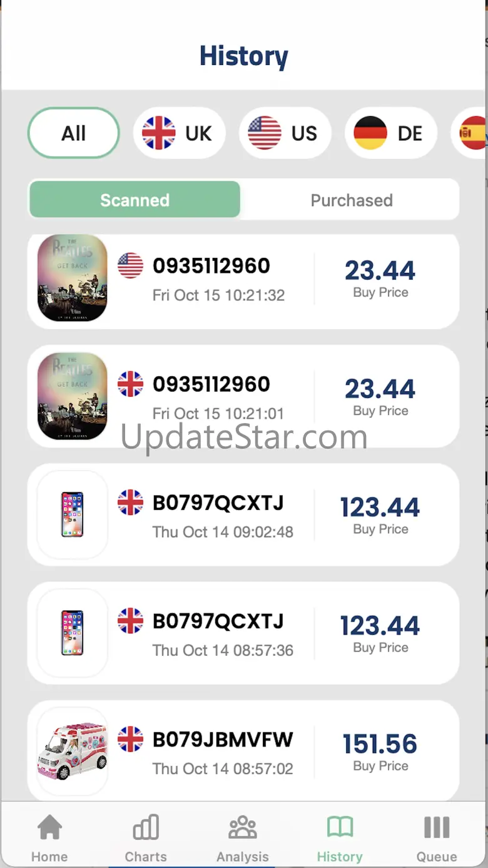Open the Beatles Get Back UK thumbnail

72,396
